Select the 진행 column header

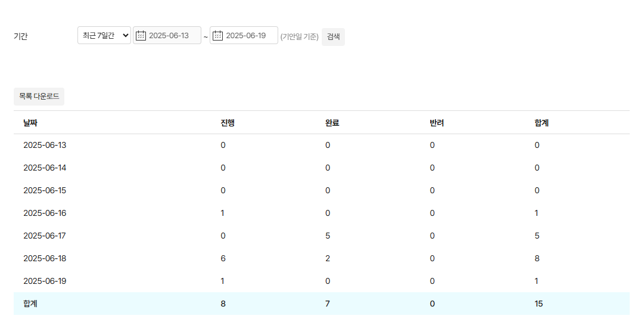(x=228, y=123)
